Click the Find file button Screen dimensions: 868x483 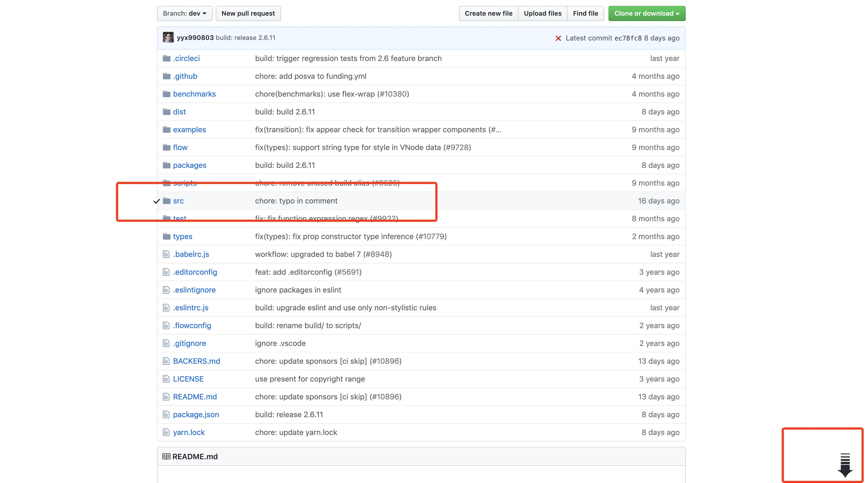pos(585,13)
